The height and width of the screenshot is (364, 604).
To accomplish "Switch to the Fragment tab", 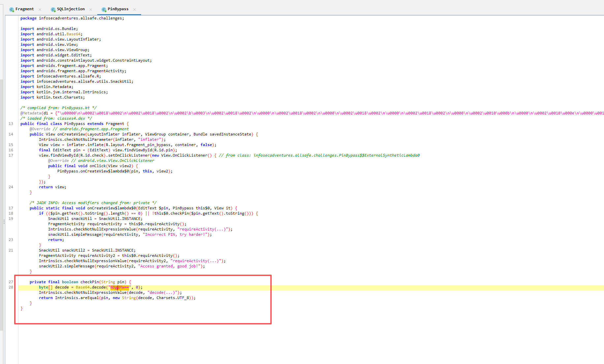I will [x=24, y=9].
